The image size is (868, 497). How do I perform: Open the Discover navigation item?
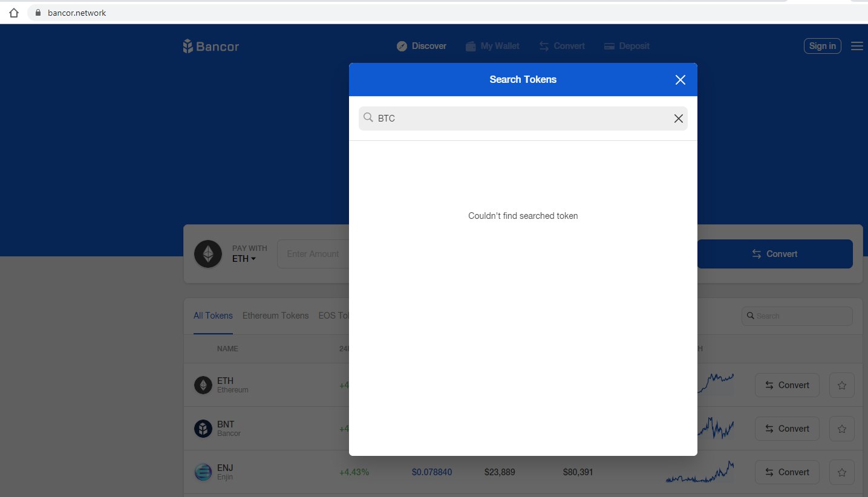(422, 46)
